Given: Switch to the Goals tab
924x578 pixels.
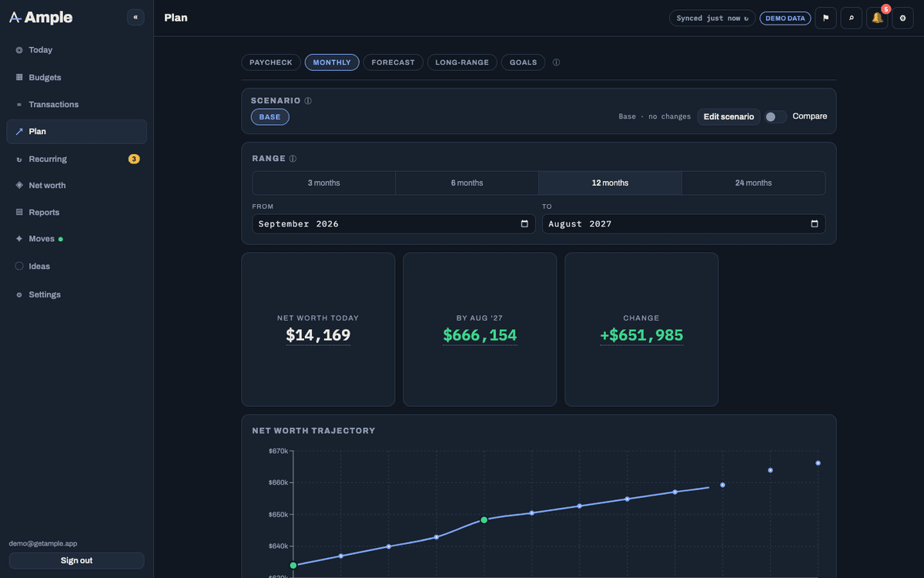Looking at the screenshot, I should (x=524, y=62).
